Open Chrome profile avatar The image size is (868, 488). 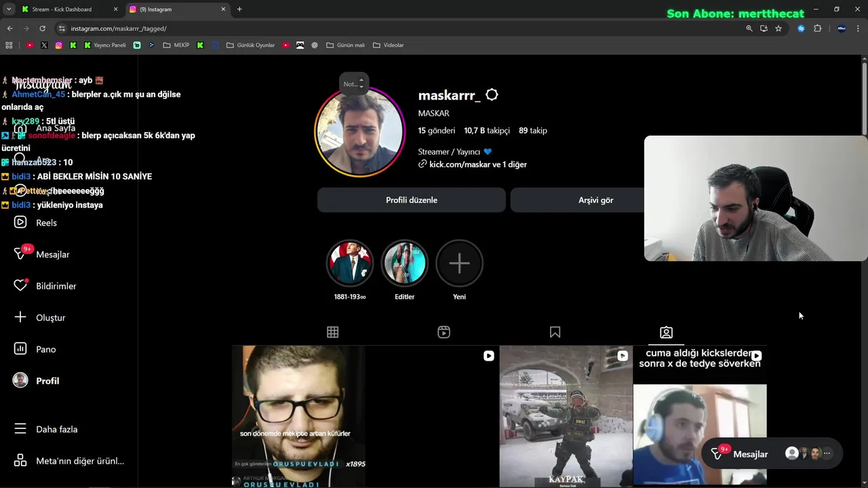[842, 28]
